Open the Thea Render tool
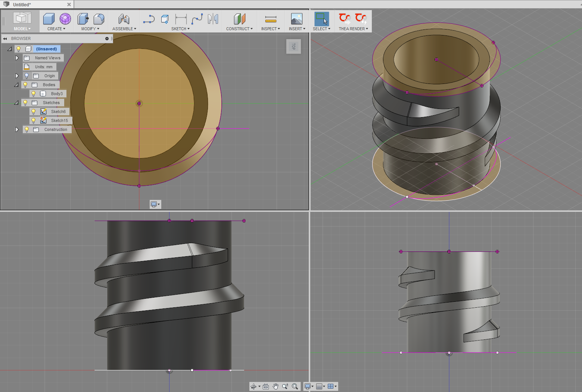Screen dimensions: 582x392 pyautogui.click(x=343, y=17)
